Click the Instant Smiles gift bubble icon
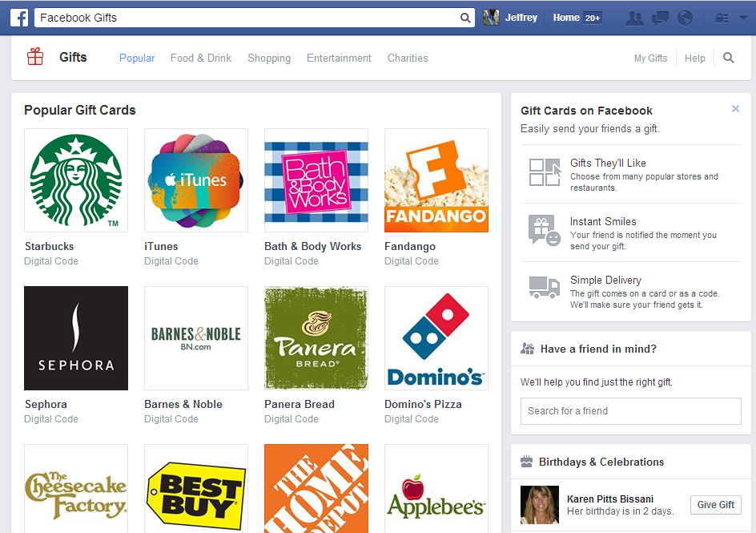The height and width of the screenshot is (533, 756). point(545,231)
